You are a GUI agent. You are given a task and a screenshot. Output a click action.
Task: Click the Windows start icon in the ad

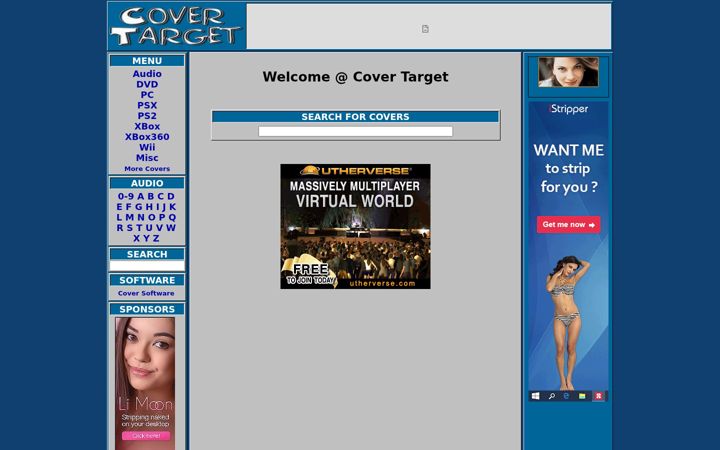click(x=535, y=396)
